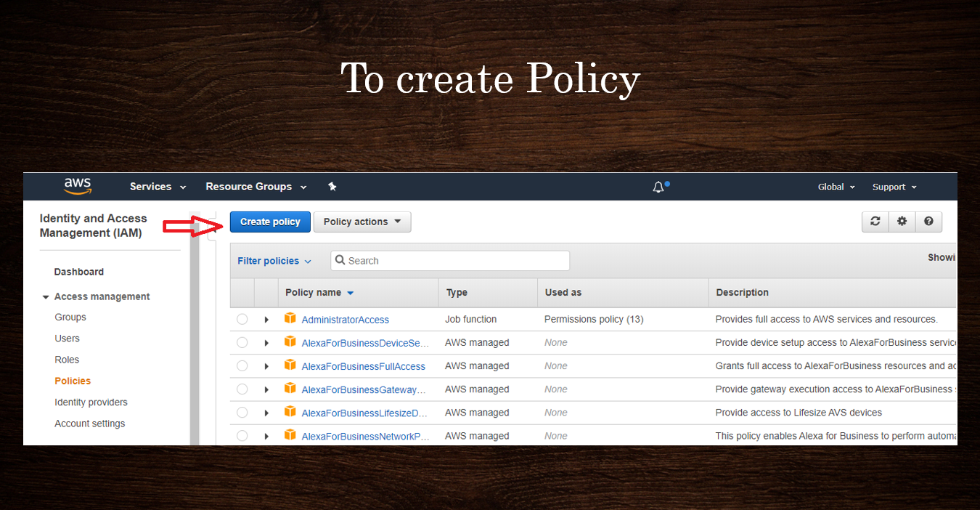Expand the AlexaForBusinessNetworkP... row details
This screenshot has height=510, width=980.
266,436
